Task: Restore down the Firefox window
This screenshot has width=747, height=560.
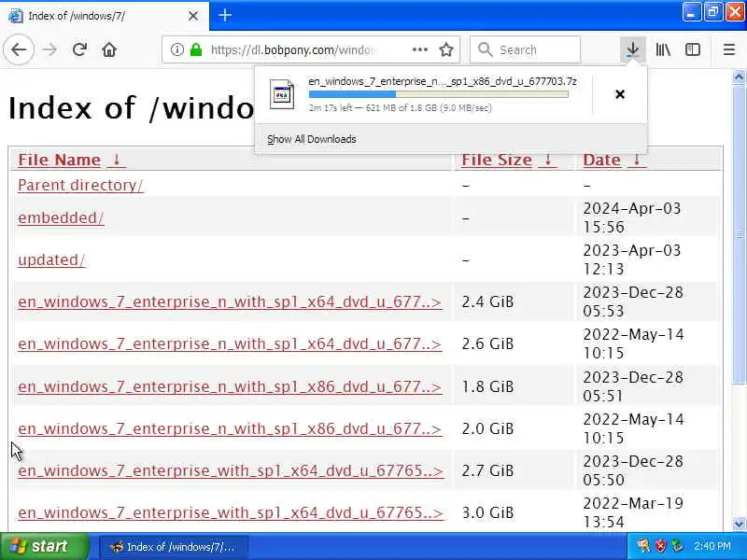Action: pos(712,12)
